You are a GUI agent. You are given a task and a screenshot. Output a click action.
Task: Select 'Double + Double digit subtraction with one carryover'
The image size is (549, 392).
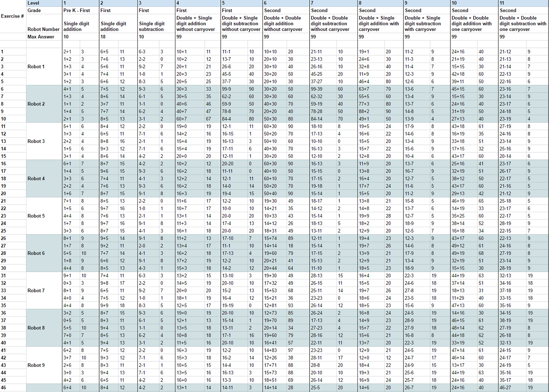point(523,23)
